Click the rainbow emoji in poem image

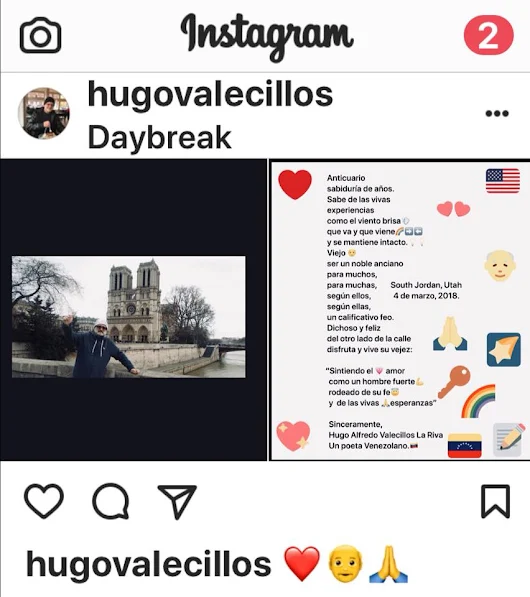point(479,401)
